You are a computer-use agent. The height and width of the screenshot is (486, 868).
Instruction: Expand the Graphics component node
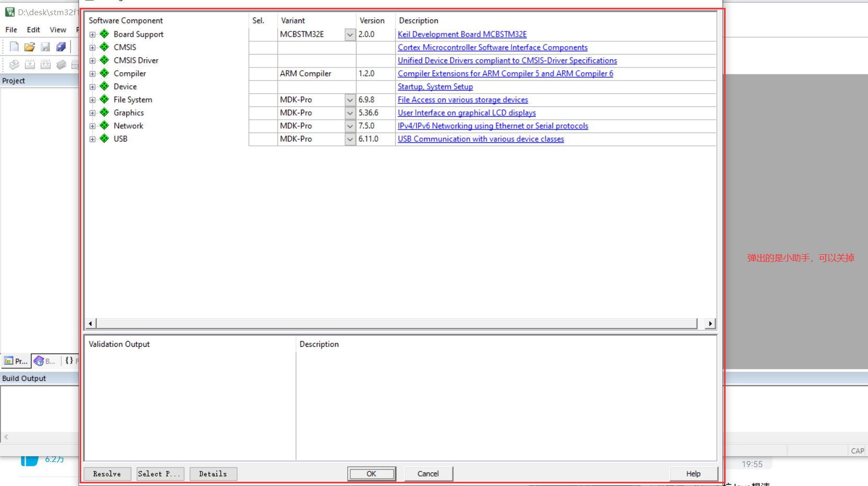93,113
